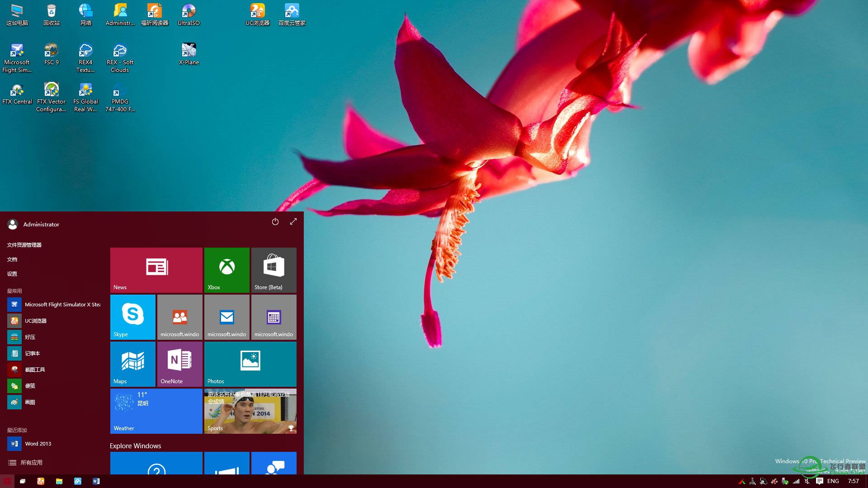Open notifications from the tray icon
The image size is (868, 488).
819,481
